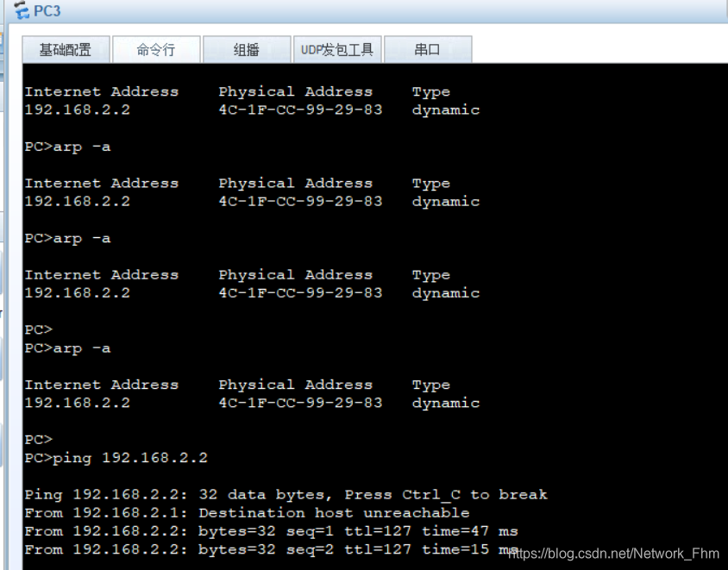Click the ping reply line with seq=1

tap(271, 531)
